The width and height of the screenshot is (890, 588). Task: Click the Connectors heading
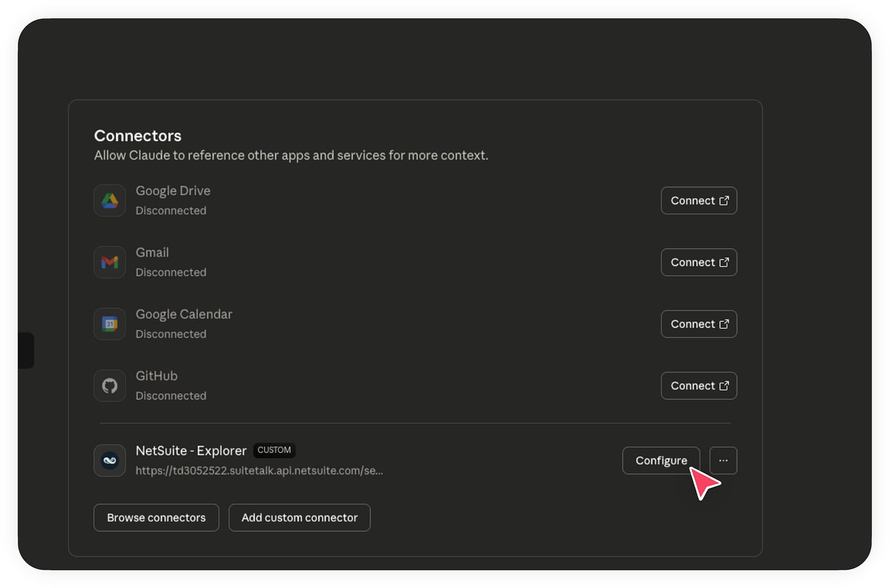coord(138,136)
